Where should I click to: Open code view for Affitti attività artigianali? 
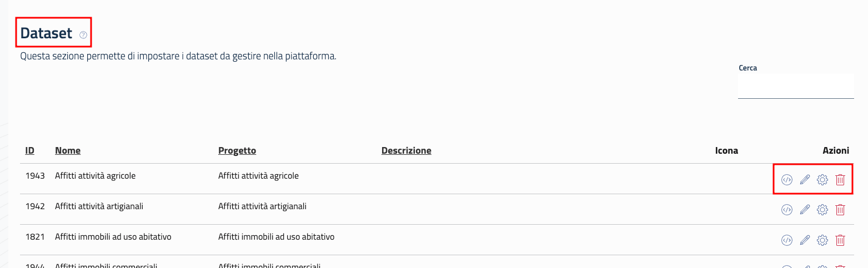[786, 210]
